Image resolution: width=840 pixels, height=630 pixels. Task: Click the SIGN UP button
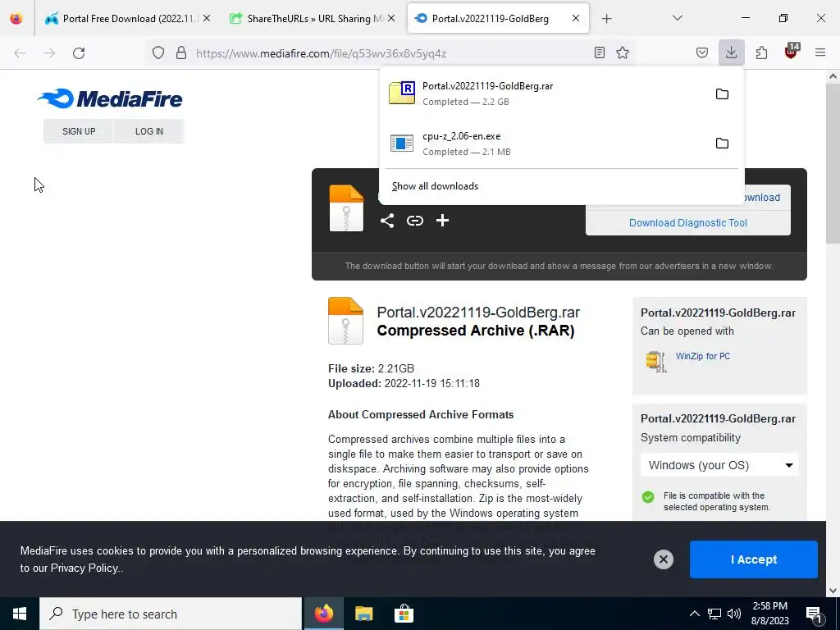click(x=79, y=131)
